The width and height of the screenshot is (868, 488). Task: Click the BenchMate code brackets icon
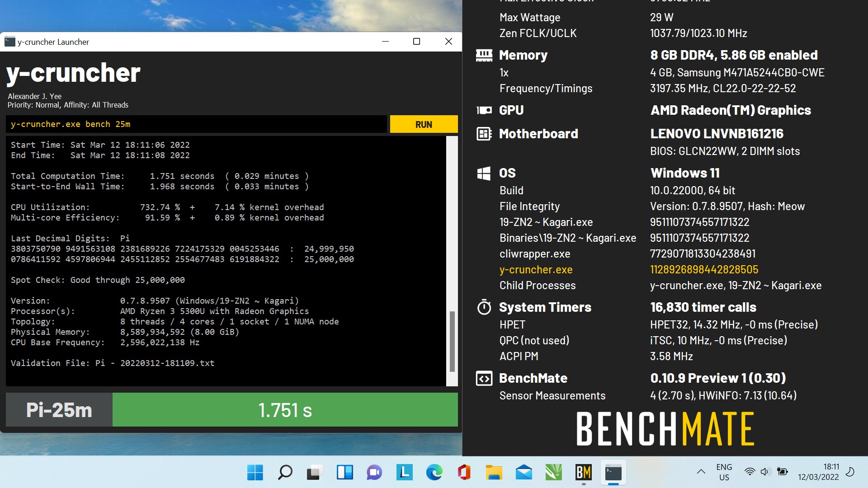[x=484, y=378]
